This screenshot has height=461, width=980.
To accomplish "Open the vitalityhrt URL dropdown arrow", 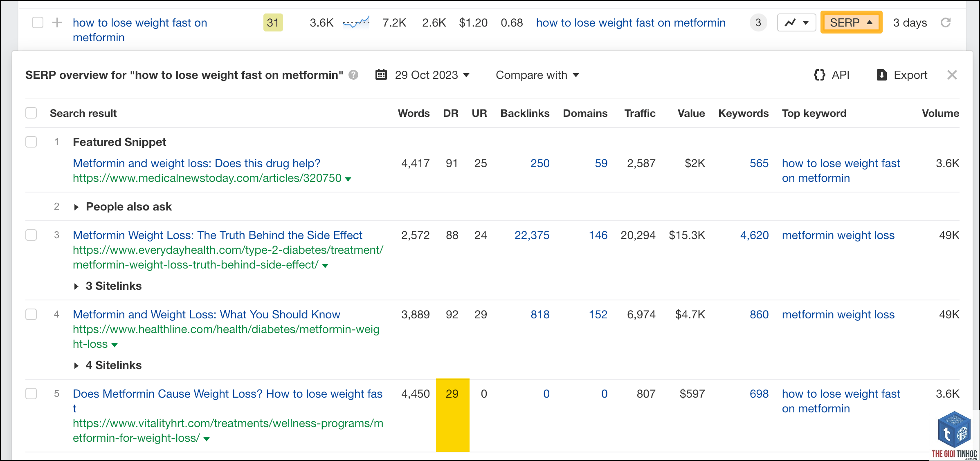I will pos(207,439).
